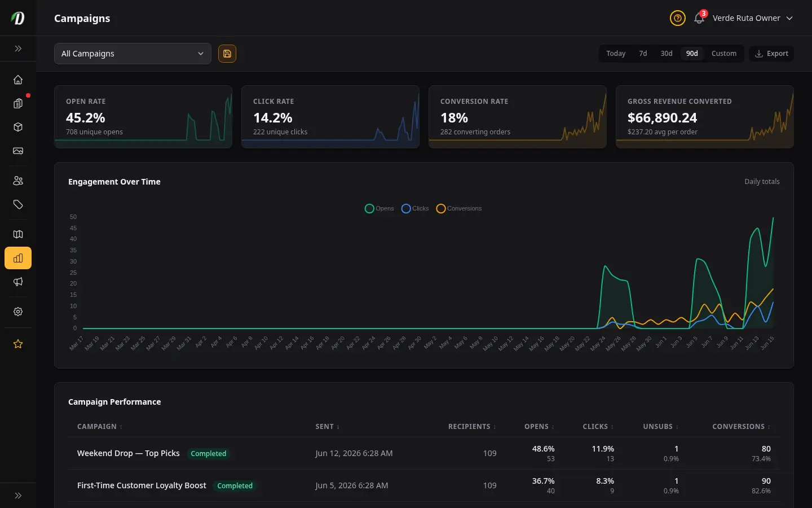This screenshot has height=508, width=812.
Task: Click the green D logo icon
Action: coord(18,18)
